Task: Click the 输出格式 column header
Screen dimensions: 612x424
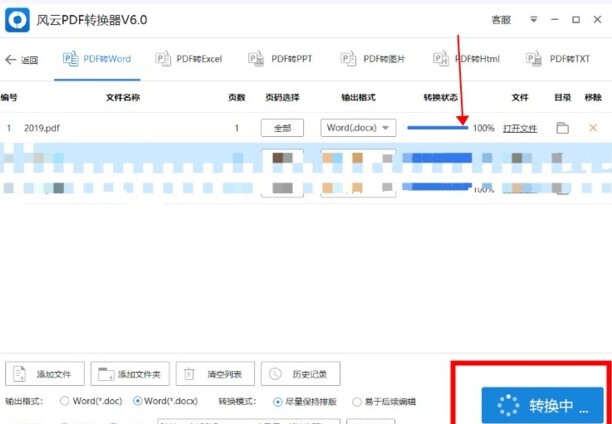Action: pyautogui.click(x=358, y=98)
